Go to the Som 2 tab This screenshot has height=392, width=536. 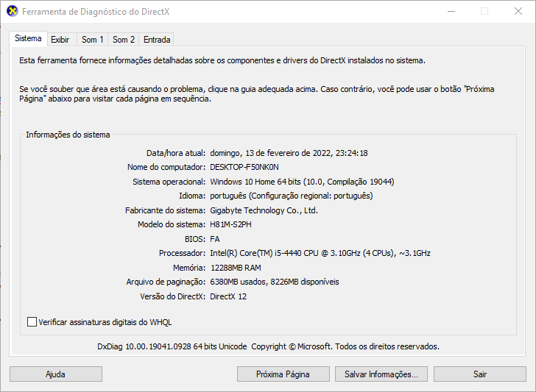(x=124, y=40)
